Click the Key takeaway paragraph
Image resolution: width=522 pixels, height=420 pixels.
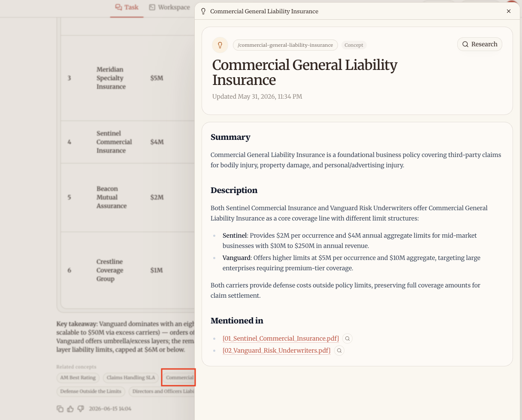(x=126, y=337)
